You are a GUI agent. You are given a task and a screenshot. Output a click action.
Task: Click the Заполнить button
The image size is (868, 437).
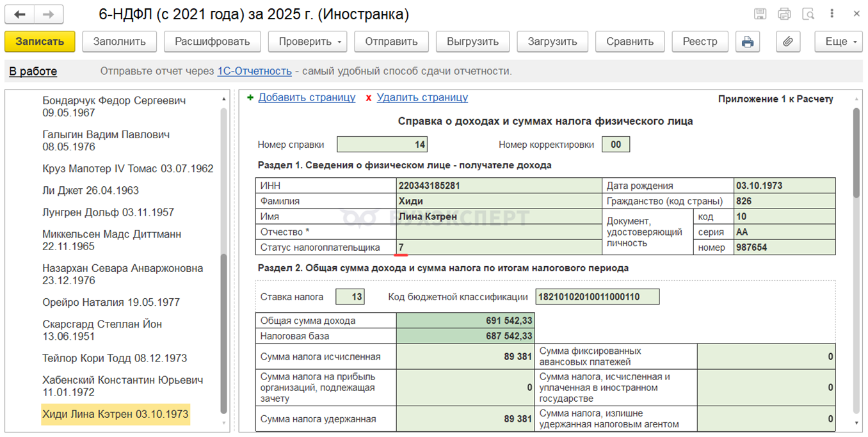pyautogui.click(x=120, y=42)
